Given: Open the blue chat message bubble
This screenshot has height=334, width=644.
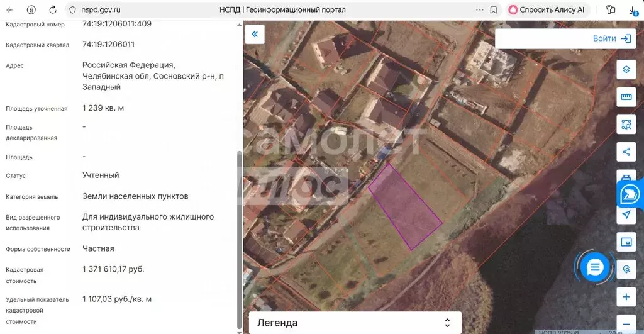Looking at the screenshot, I should point(594,268).
